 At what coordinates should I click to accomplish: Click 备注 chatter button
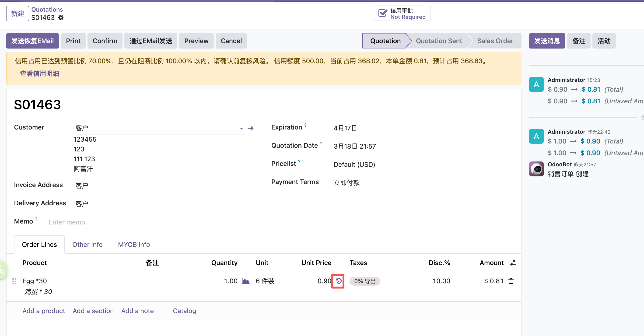579,41
